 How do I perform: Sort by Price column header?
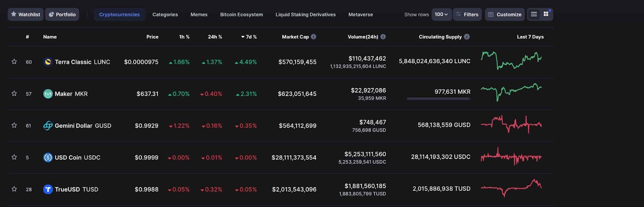[x=152, y=37]
